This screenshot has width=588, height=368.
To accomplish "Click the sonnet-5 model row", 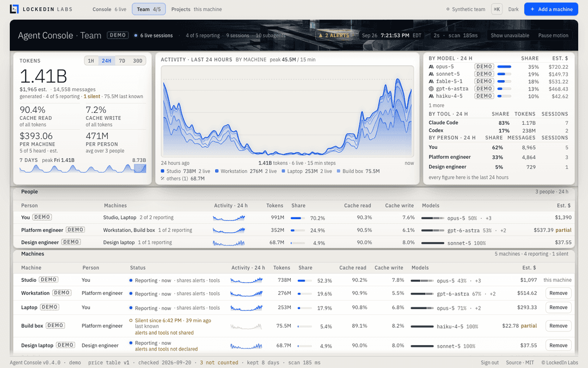I will click(x=498, y=74).
